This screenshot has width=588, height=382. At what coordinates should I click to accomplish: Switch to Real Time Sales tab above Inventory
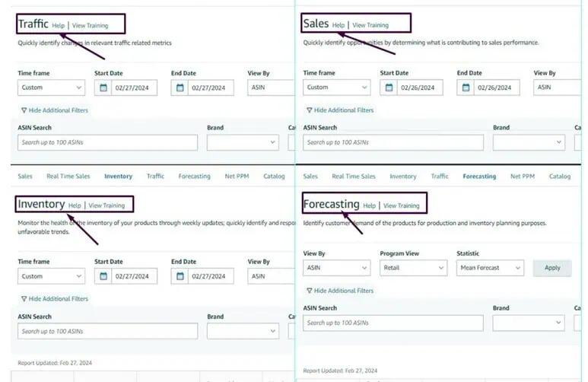(x=68, y=177)
